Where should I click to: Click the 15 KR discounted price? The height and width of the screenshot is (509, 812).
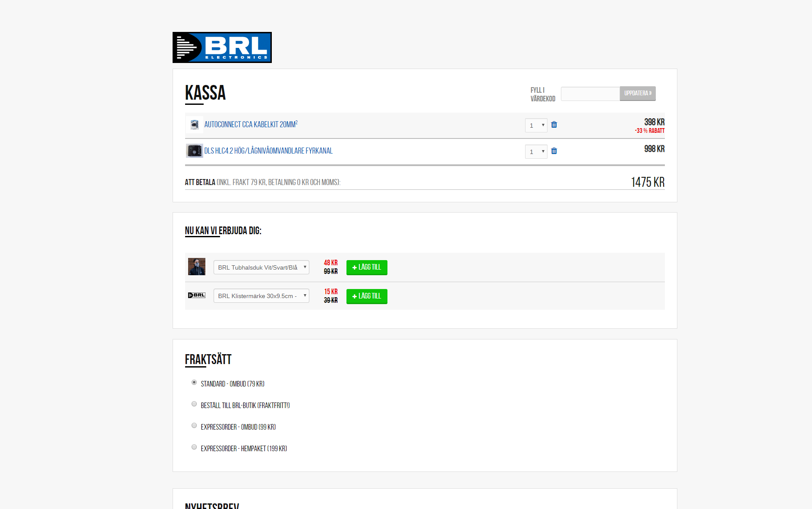[x=331, y=292]
